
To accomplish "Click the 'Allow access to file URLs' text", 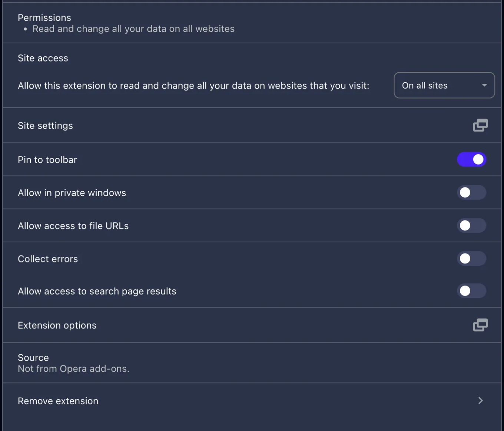I will (73, 226).
